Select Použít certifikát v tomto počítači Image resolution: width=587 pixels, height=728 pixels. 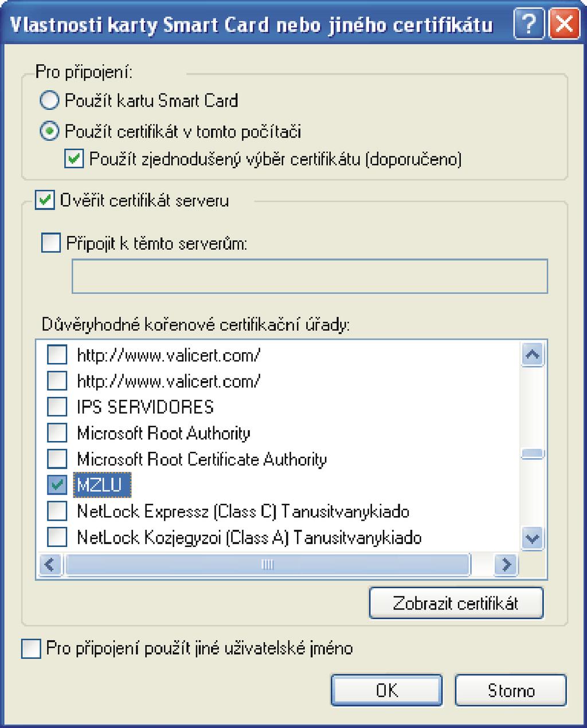coord(49,132)
